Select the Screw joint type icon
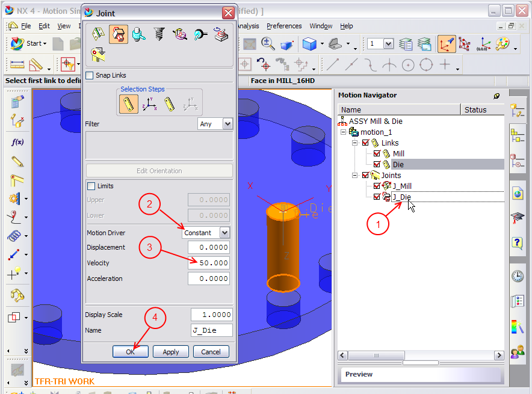This screenshot has width=532, height=394. (x=158, y=35)
